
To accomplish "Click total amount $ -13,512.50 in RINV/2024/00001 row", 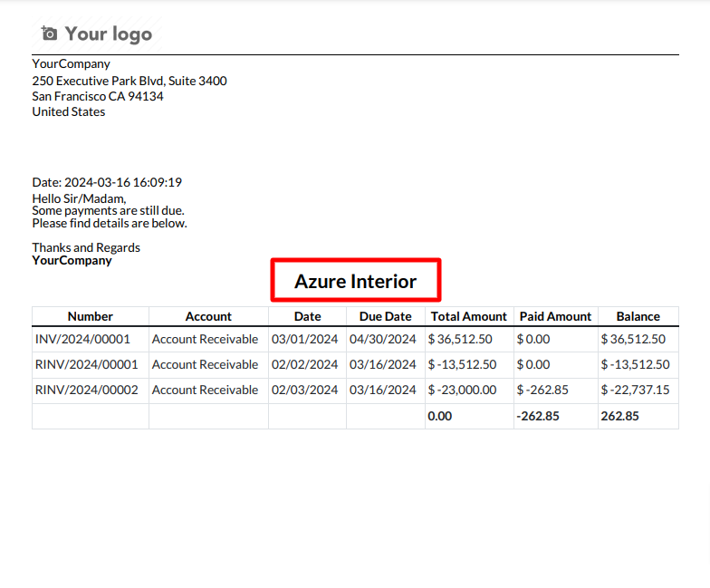I will point(462,364).
